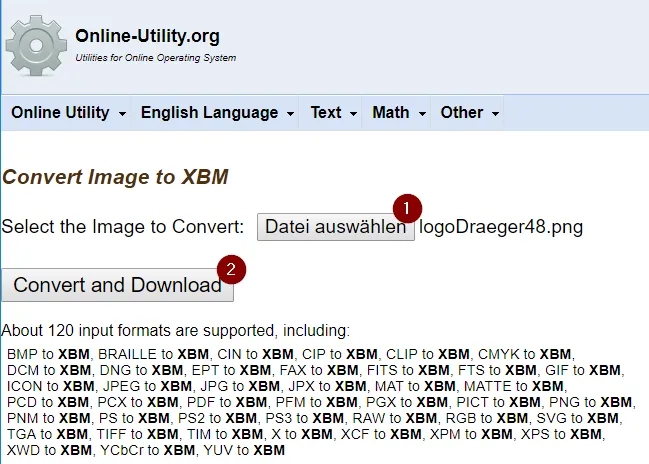Click the Utilities for Online Operating System tagline
Screen dimensions: 649x464
pyautogui.click(x=156, y=58)
